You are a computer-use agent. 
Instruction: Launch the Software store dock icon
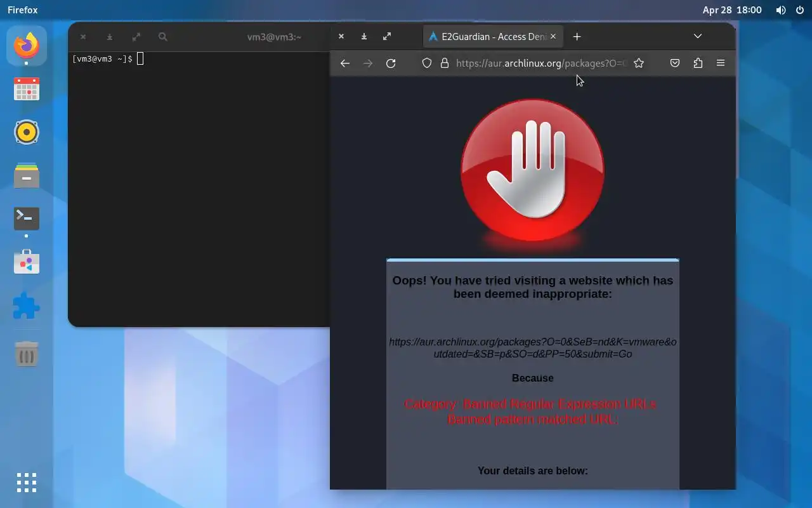pos(27,262)
